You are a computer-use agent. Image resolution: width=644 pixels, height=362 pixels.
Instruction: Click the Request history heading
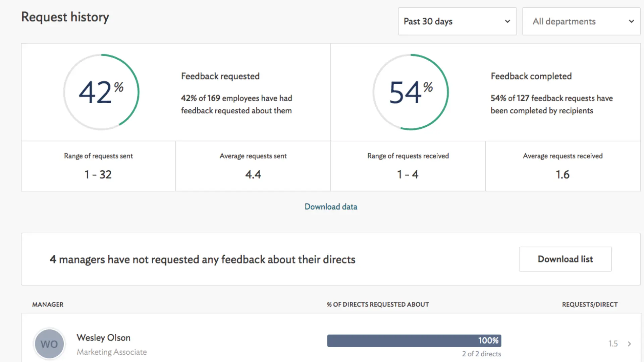point(65,17)
